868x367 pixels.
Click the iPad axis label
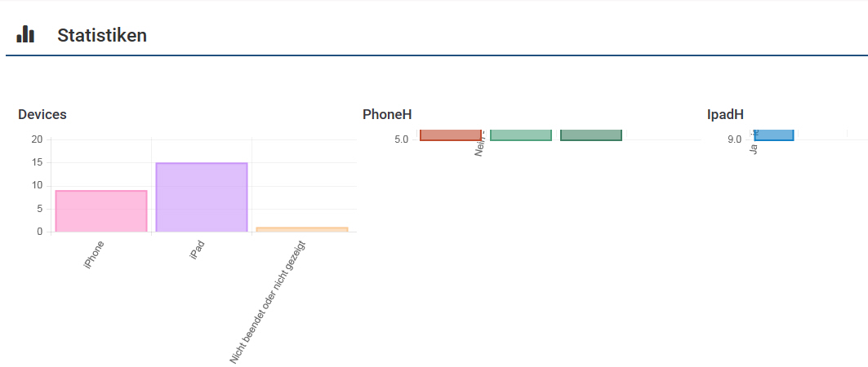(197, 250)
